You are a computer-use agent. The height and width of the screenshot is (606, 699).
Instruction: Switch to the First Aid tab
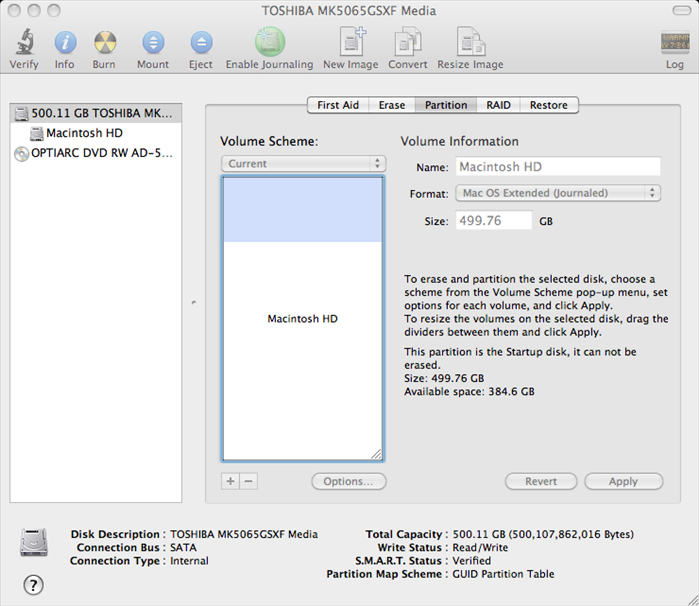click(338, 105)
